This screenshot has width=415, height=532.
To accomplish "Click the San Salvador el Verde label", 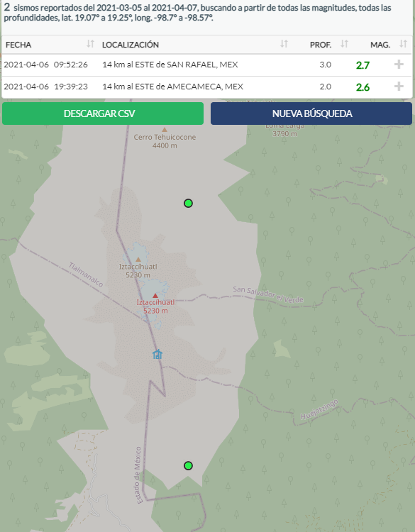I will point(268,294).
